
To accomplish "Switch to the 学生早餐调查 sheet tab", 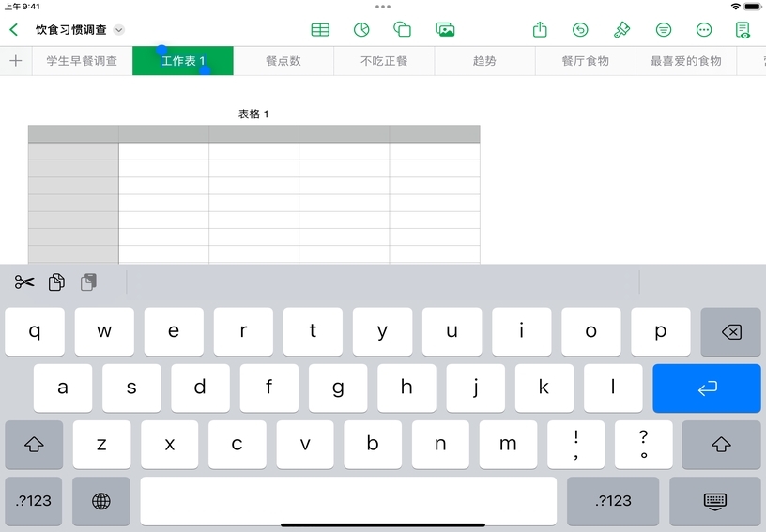I will [82, 61].
